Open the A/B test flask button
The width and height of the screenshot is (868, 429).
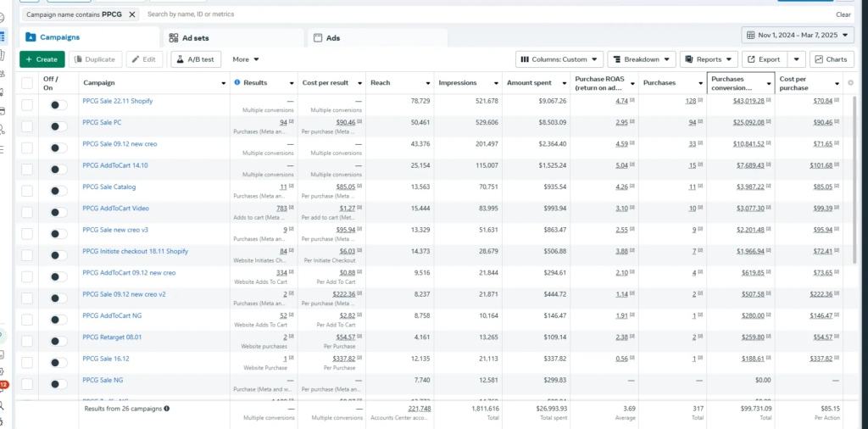pyautogui.click(x=196, y=59)
